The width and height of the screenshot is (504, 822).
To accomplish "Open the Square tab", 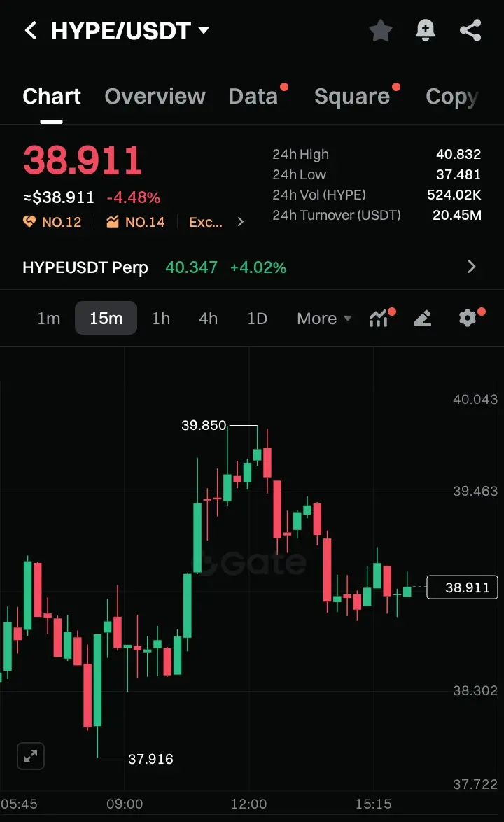I will tap(352, 97).
